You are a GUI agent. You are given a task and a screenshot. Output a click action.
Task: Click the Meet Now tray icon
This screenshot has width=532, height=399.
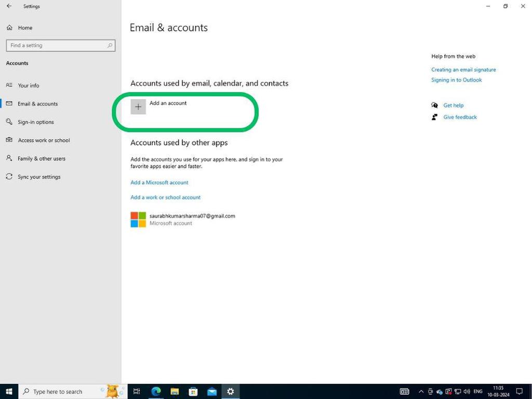[430, 392]
